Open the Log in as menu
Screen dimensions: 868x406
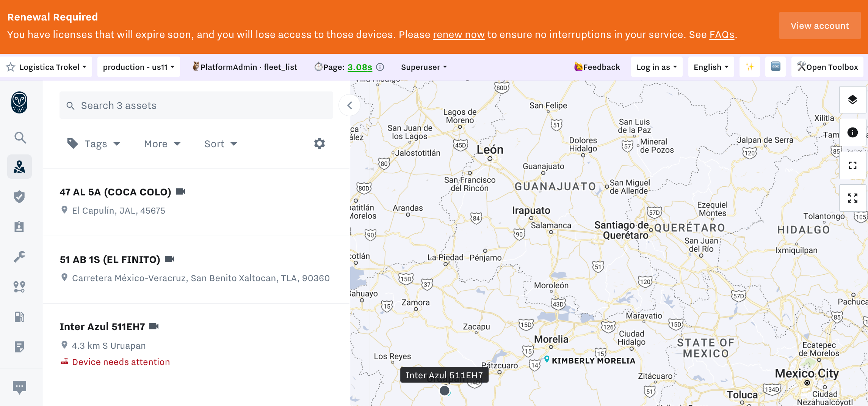[656, 67]
